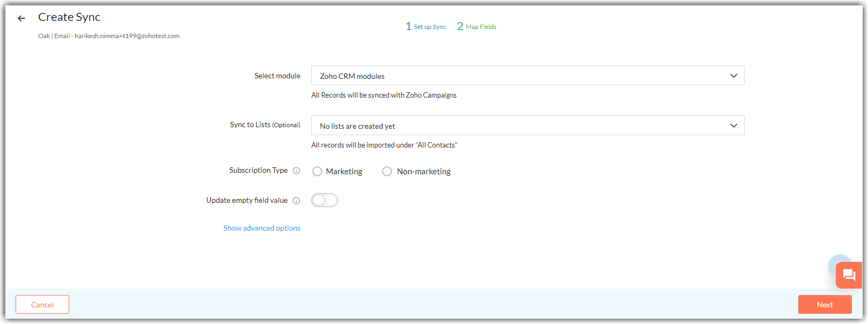The image size is (868, 324).
Task: Click info icon beside Update empty field value
Action: point(296,201)
